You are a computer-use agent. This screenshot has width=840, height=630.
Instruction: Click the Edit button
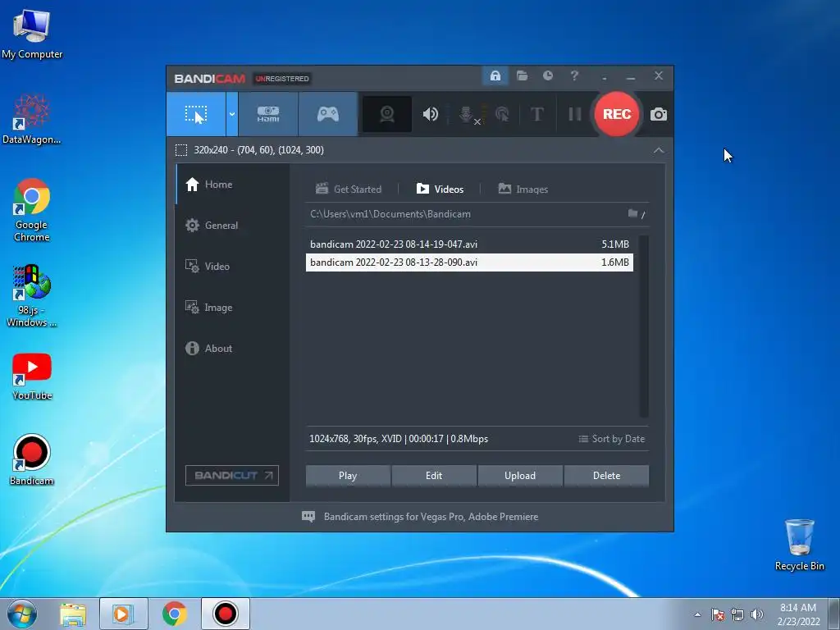coord(434,476)
